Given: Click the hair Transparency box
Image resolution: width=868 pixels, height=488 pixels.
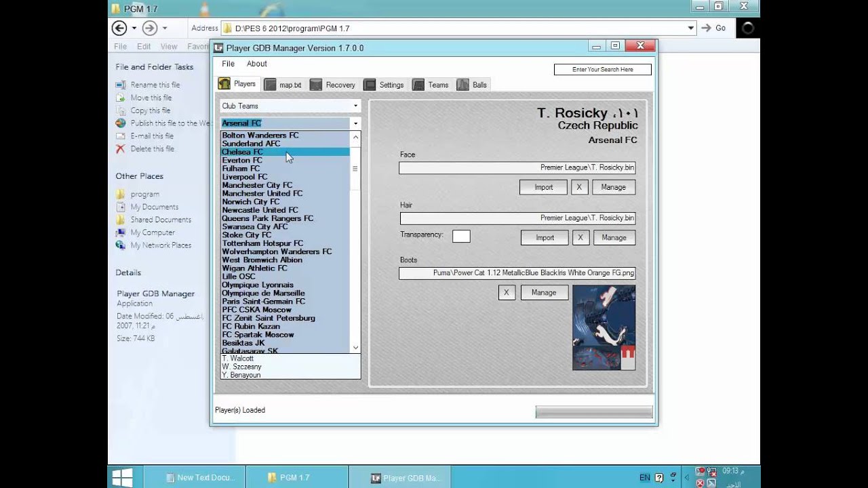Looking at the screenshot, I should [x=461, y=236].
